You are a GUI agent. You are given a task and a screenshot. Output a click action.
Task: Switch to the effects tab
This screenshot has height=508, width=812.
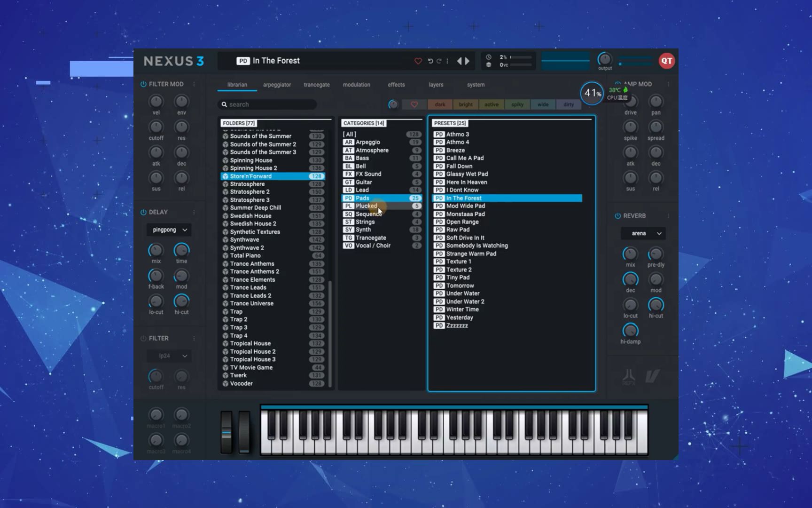coord(396,85)
